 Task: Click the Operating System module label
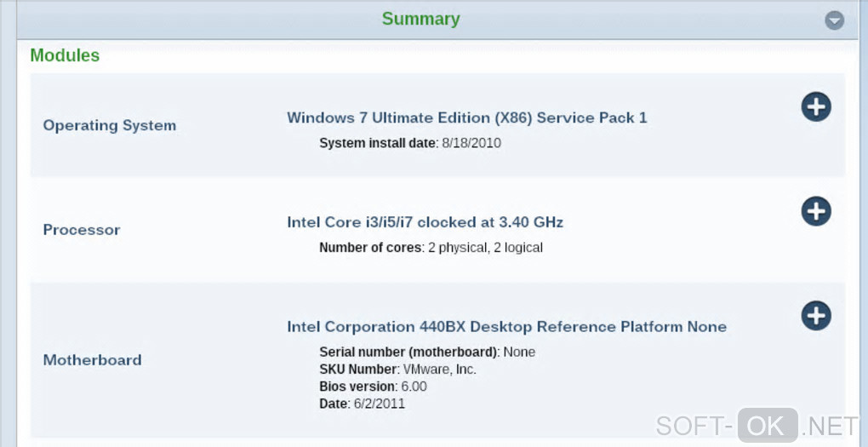(x=110, y=125)
